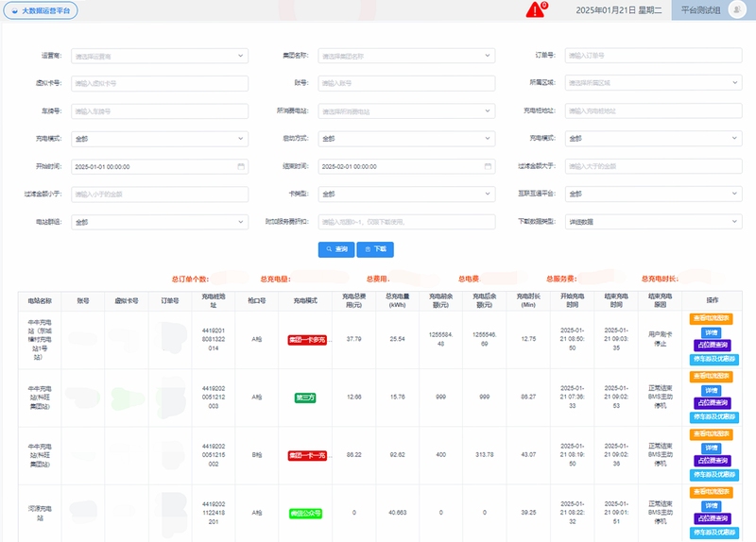Click the 结束时间 date value 2025-02-01 00:00:00
Image resolution: width=756 pixels, height=542 pixels.
(349, 167)
